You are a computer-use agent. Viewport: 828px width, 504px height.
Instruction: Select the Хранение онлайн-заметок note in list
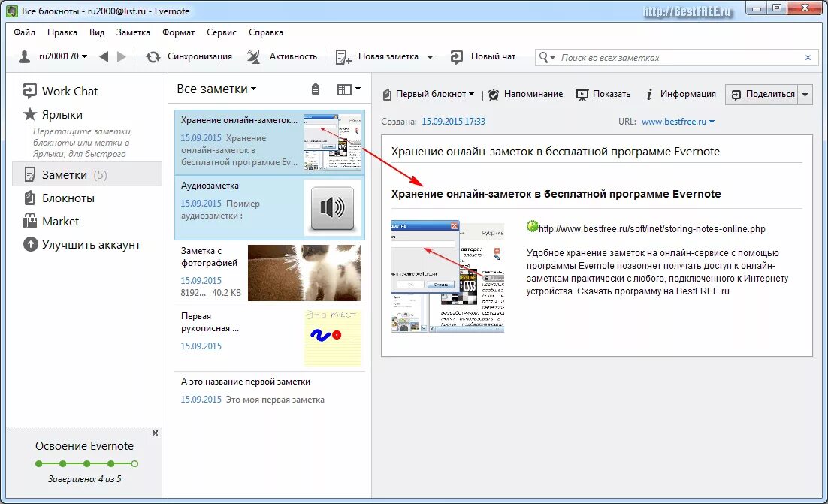[x=270, y=142]
